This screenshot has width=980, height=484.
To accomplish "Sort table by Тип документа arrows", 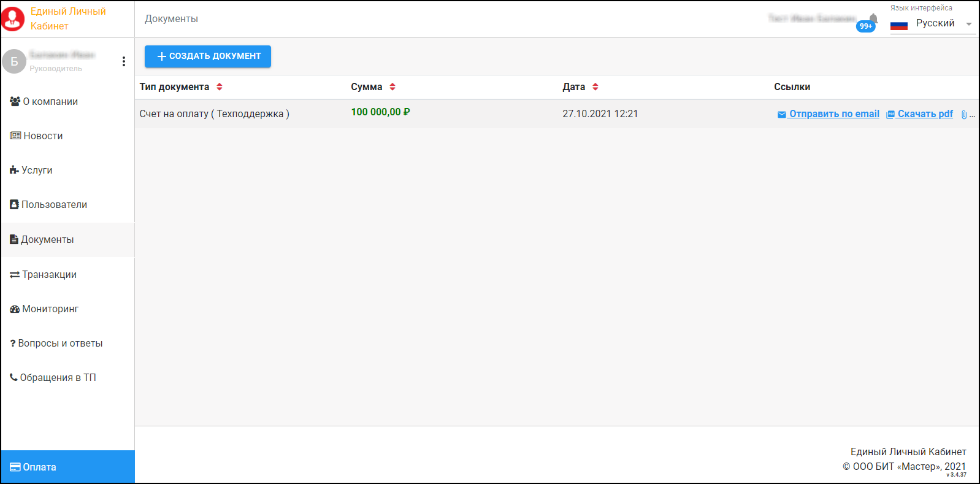I will coord(220,87).
